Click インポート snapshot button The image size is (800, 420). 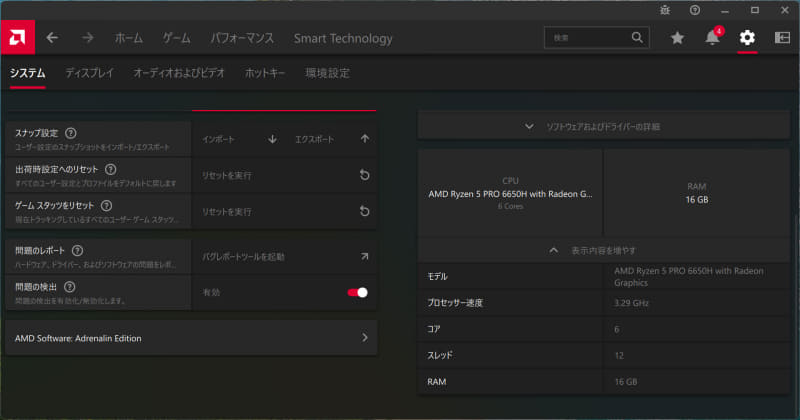(x=239, y=139)
